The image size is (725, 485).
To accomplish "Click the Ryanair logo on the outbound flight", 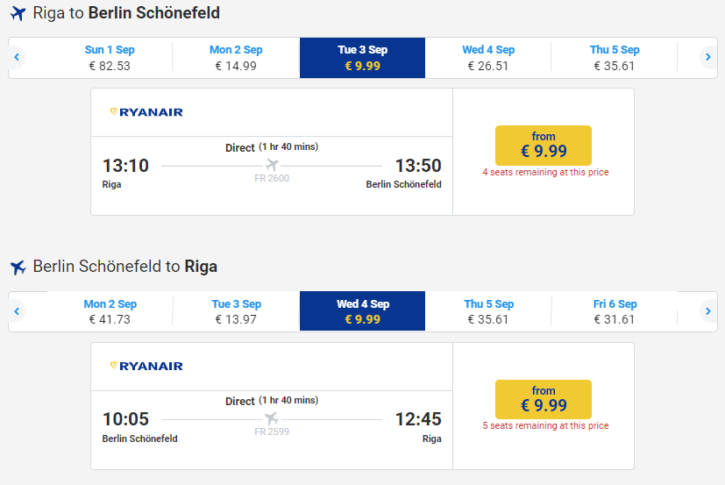I will tap(147, 112).
